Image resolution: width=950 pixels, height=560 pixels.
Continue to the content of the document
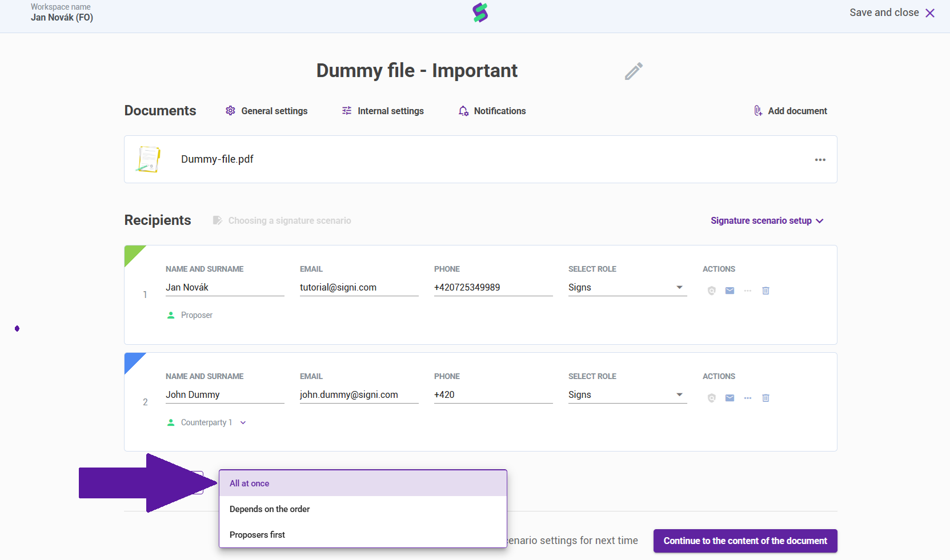(745, 541)
